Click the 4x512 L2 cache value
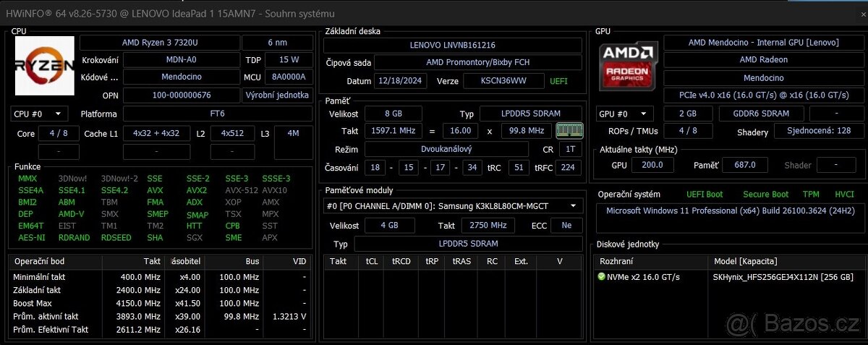 coord(232,133)
